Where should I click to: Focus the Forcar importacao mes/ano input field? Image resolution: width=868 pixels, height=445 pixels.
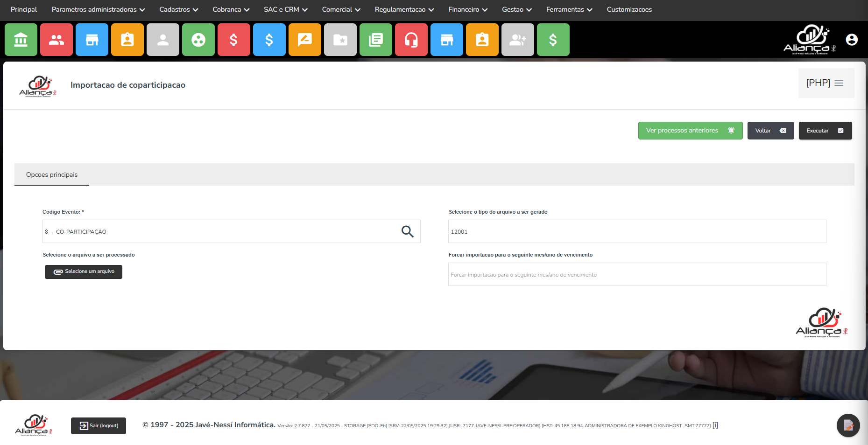tap(637, 275)
